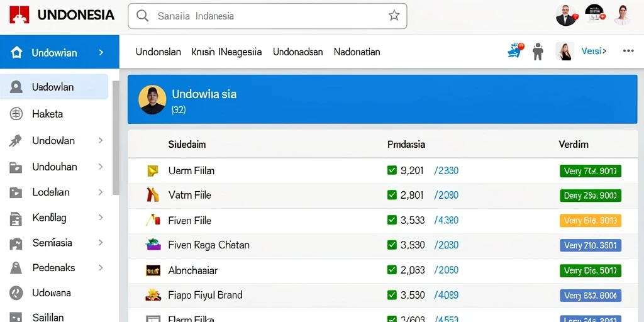Click the Udowana circular sidebar icon
Screen dimensions: 644x322
click(16, 293)
